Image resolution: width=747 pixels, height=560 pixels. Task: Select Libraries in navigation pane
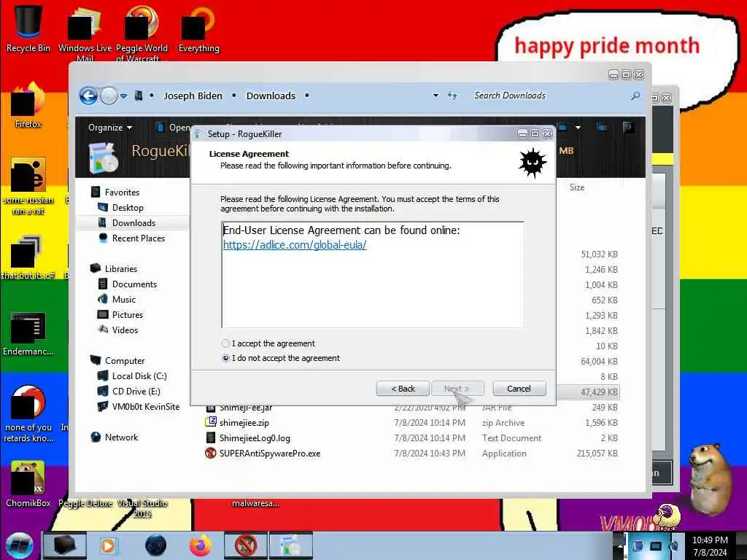click(x=120, y=268)
